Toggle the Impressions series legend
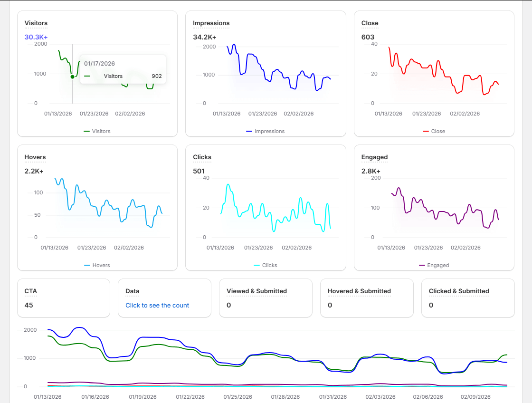This screenshot has height=403, width=532. pos(269,131)
